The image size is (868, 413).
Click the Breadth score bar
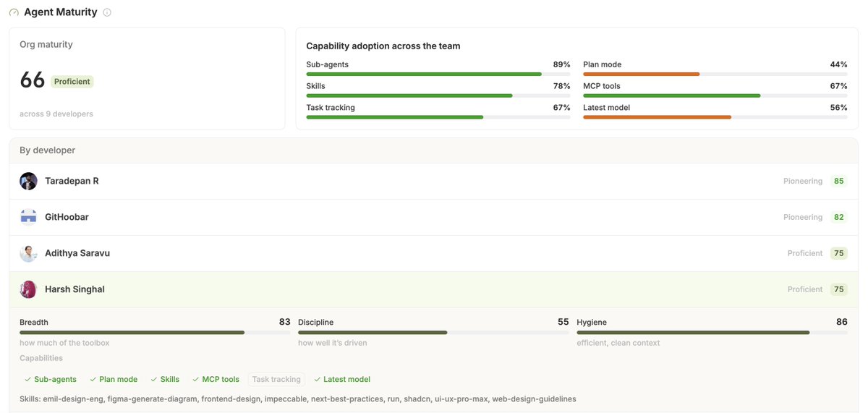point(155,333)
